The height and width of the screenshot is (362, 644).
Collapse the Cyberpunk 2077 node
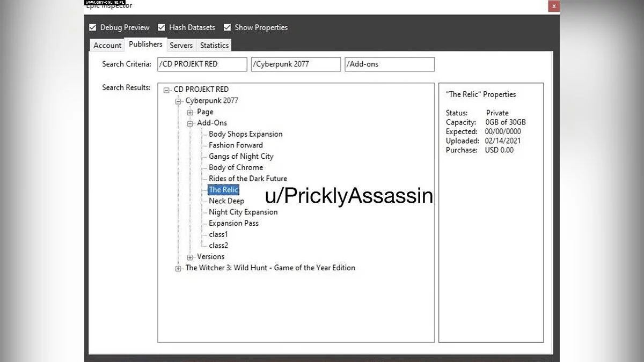pyautogui.click(x=178, y=101)
